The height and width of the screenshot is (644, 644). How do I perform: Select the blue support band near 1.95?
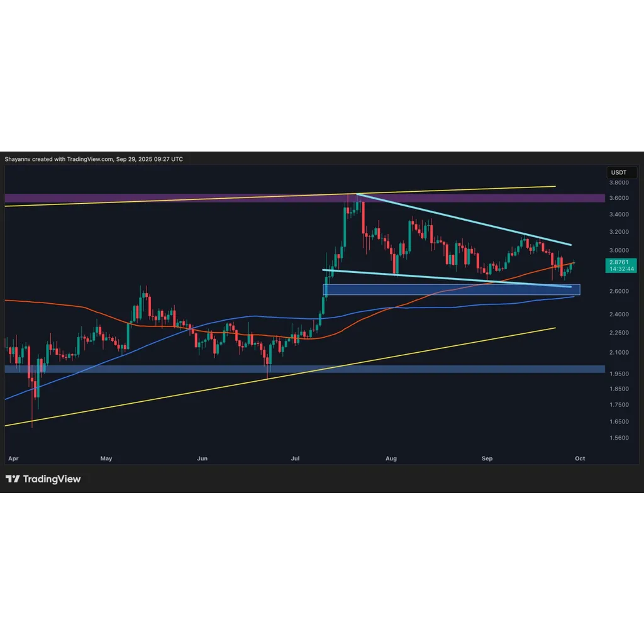coord(305,369)
